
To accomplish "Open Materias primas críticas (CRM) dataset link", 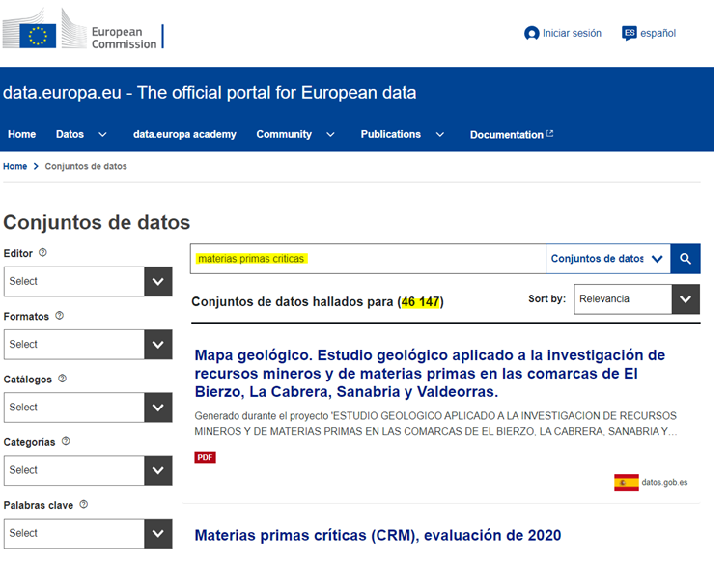I will 378,535.
